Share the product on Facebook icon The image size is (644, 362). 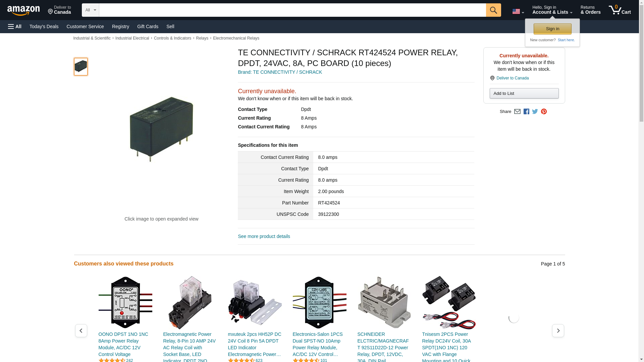pos(526,112)
